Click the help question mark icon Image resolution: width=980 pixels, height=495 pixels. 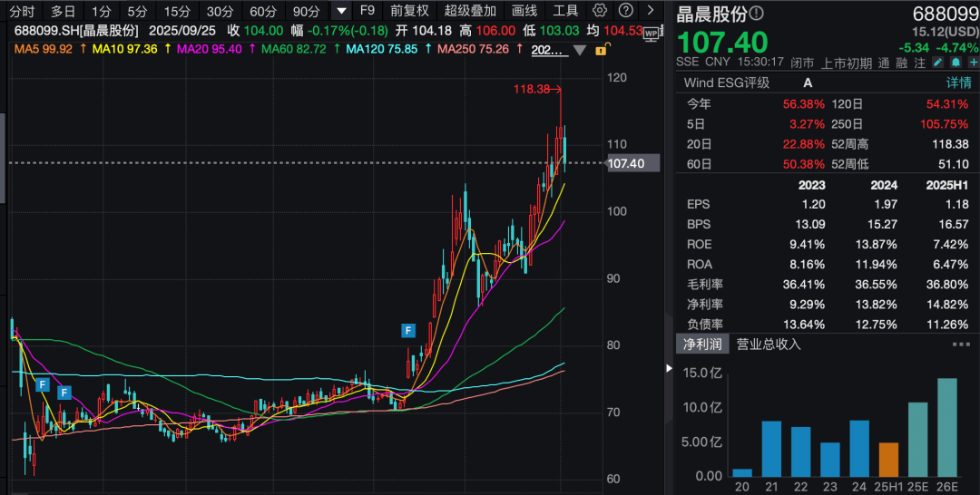coord(626,11)
